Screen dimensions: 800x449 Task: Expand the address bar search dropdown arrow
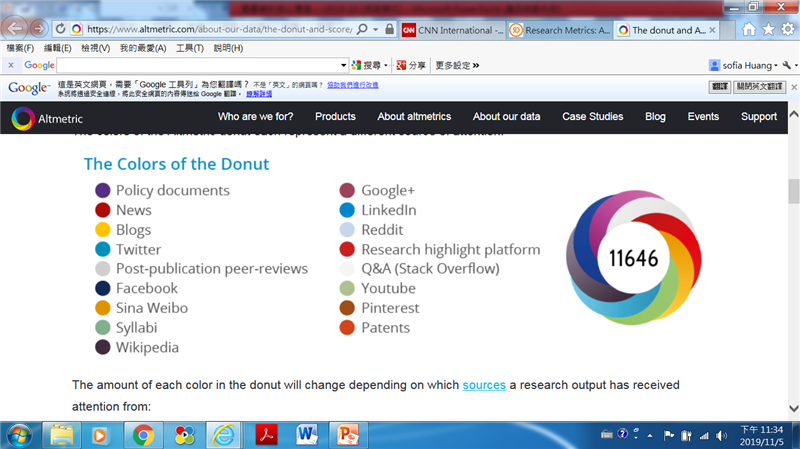pos(374,30)
